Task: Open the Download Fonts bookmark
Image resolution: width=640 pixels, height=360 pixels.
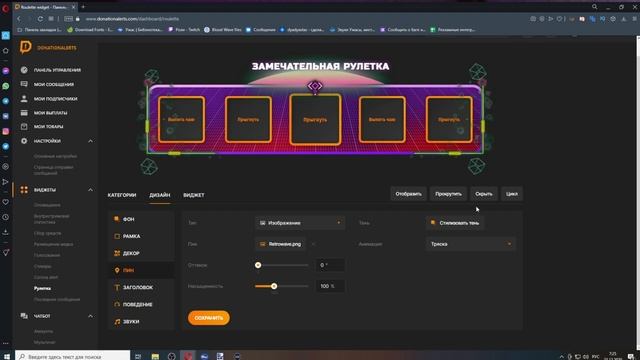Action: pos(90,30)
